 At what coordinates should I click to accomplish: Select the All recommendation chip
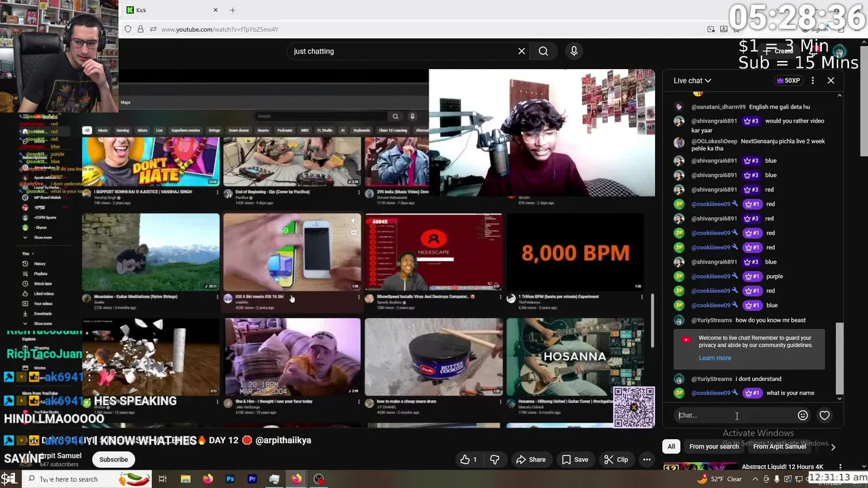tap(671, 447)
